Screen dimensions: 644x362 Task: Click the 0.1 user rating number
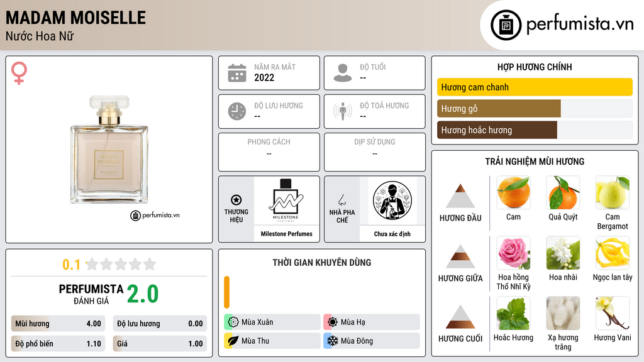[x=72, y=265]
